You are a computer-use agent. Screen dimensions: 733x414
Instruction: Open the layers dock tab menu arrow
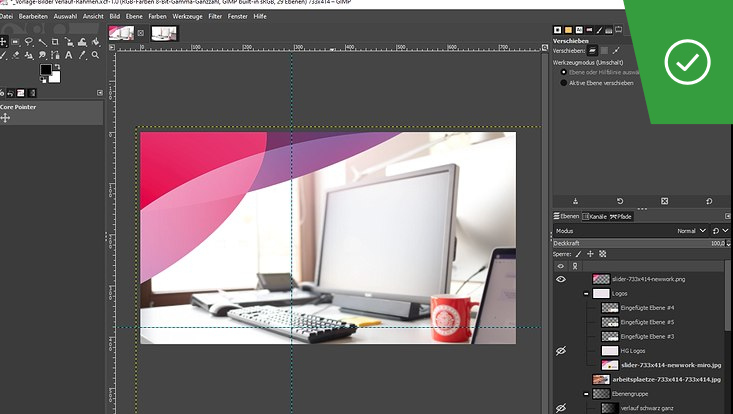click(727, 216)
